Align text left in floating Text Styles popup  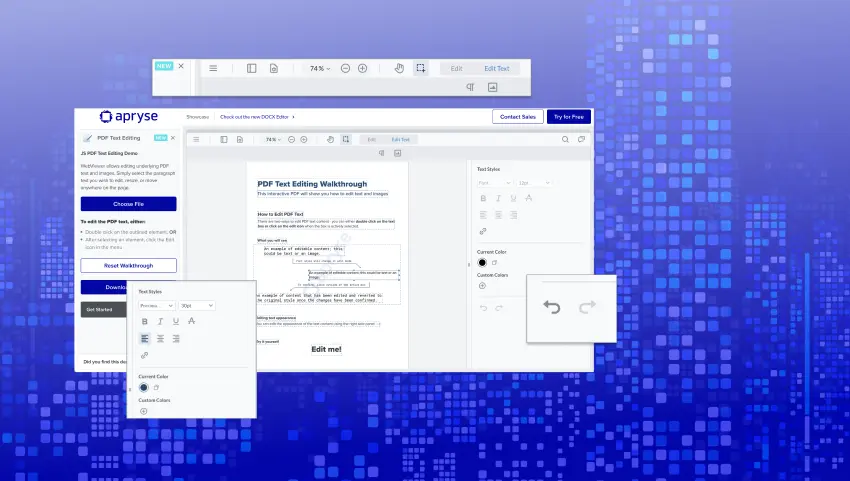pos(145,338)
